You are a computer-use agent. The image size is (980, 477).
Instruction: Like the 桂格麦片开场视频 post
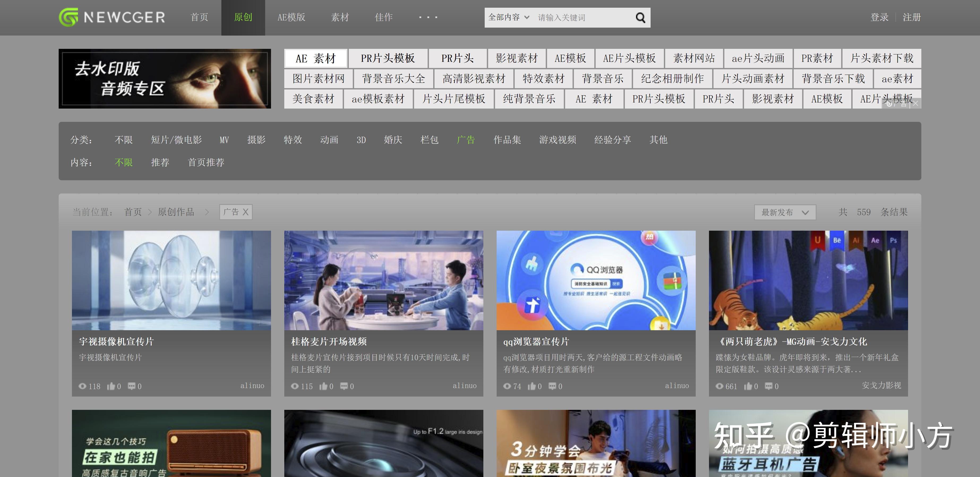(x=323, y=386)
